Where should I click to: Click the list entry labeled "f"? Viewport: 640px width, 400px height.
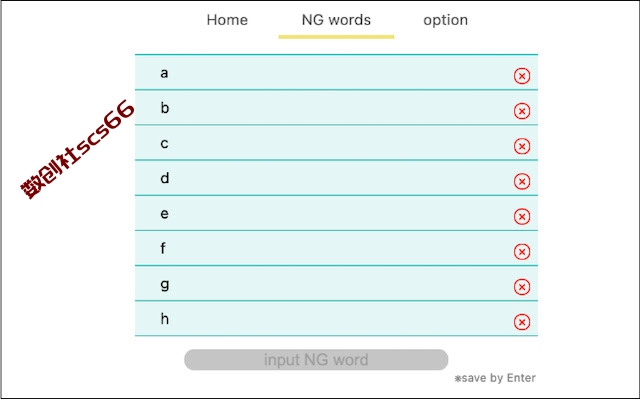click(x=336, y=248)
